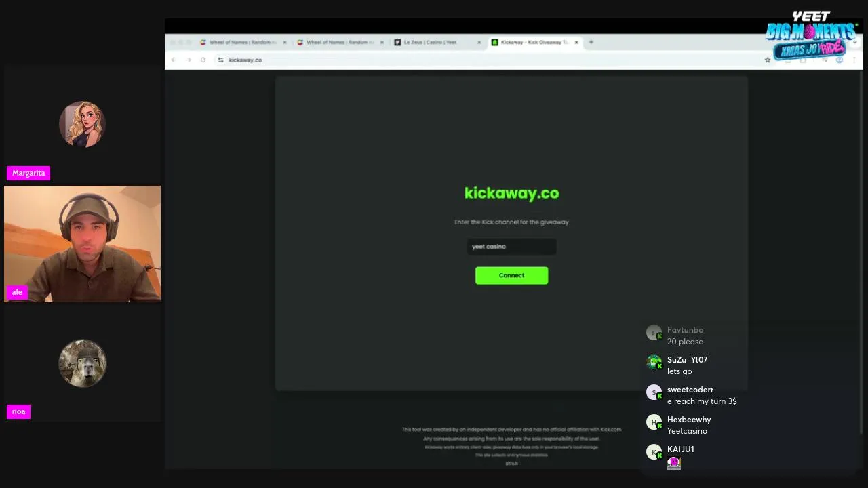Click SuZu_Yt07 chat avatar
The width and height of the screenshot is (868, 488).
[654, 363]
